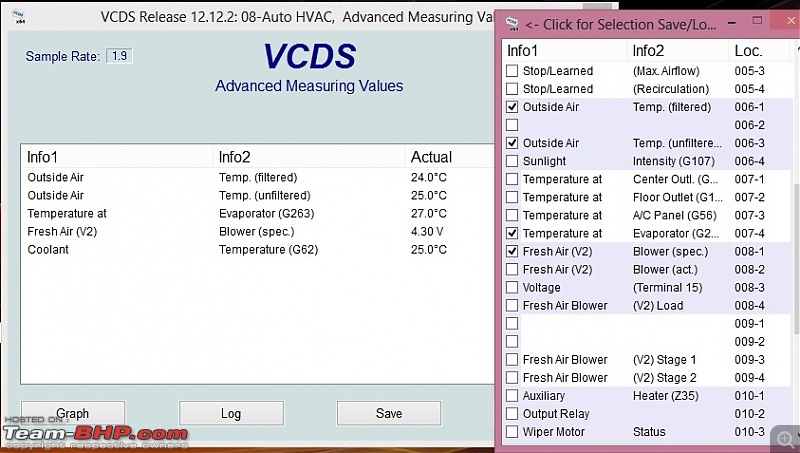Check Fresh Air Blower (V2) Load 008-4
This screenshot has height=453, width=800.
pos(512,306)
